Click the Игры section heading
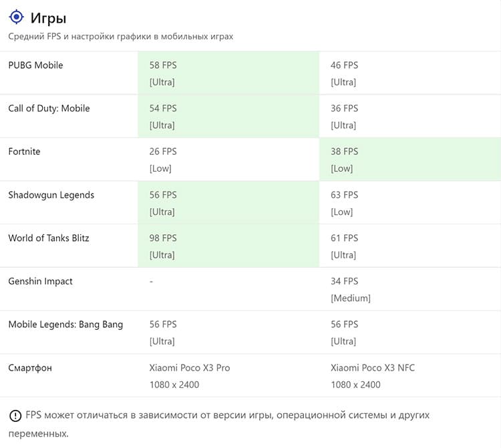Image resolution: width=501 pixels, height=448 pixels. [48, 18]
